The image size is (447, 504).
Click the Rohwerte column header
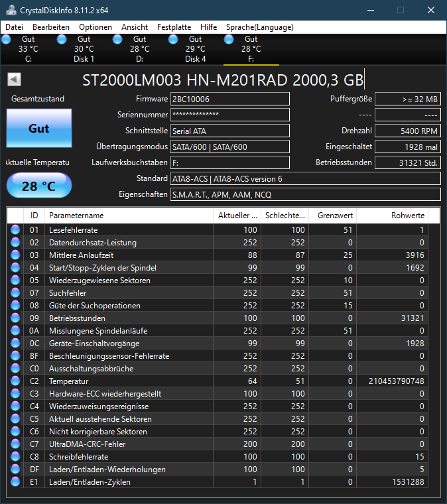(392, 216)
